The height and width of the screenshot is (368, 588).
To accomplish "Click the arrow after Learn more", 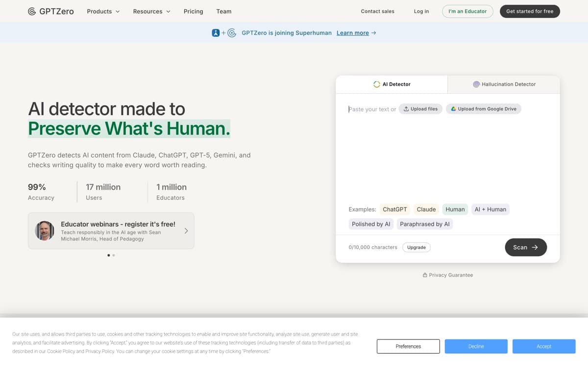I will click(374, 33).
